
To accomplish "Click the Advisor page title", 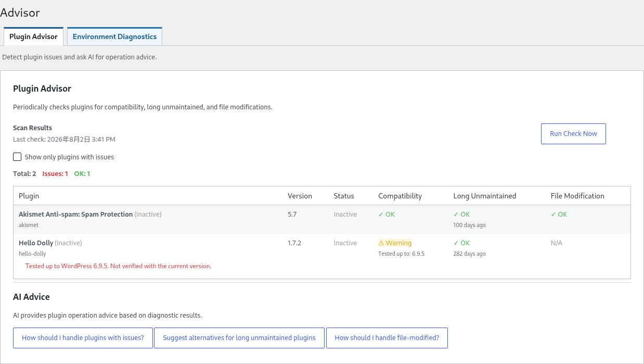I will pos(20,13).
